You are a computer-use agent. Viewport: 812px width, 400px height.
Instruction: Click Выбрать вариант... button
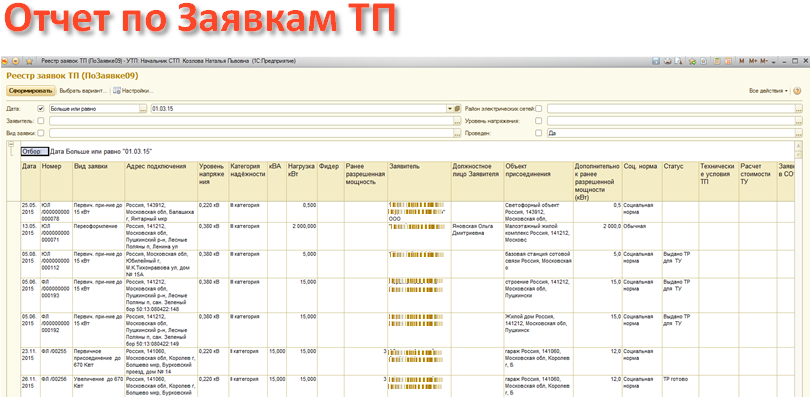[x=82, y=91]
